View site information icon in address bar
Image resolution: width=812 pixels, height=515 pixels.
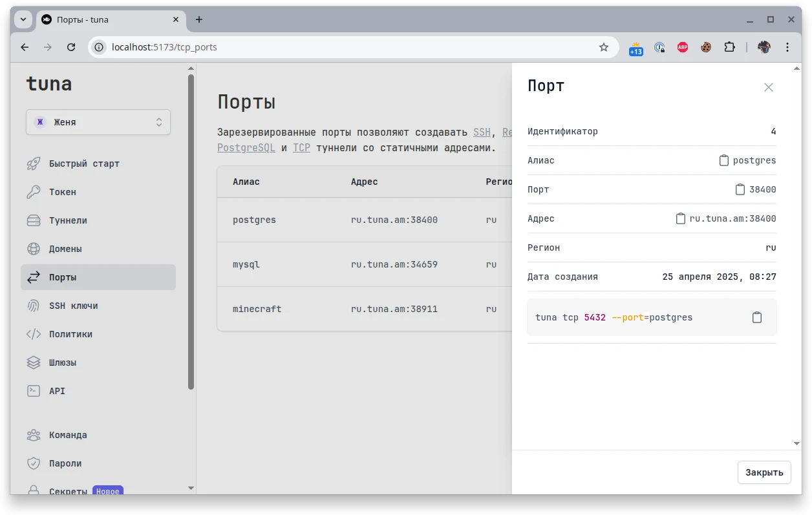point(99,47)
